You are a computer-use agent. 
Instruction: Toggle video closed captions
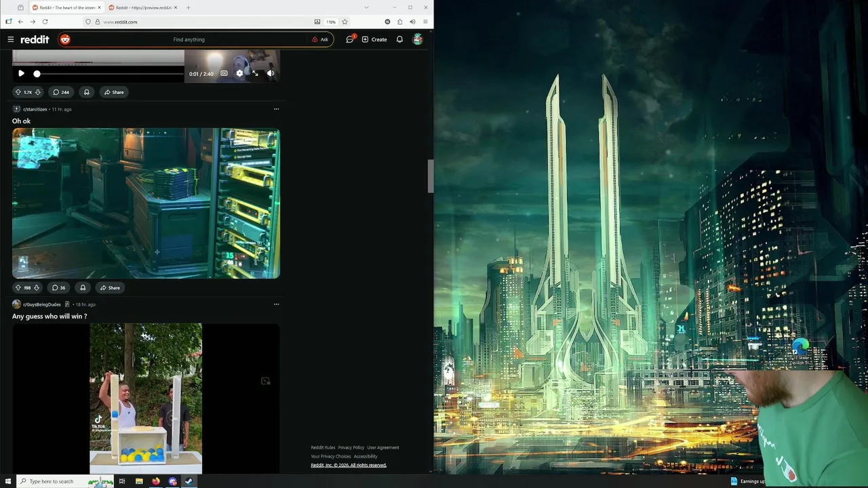pyautogui.click(x=224, y=73)
